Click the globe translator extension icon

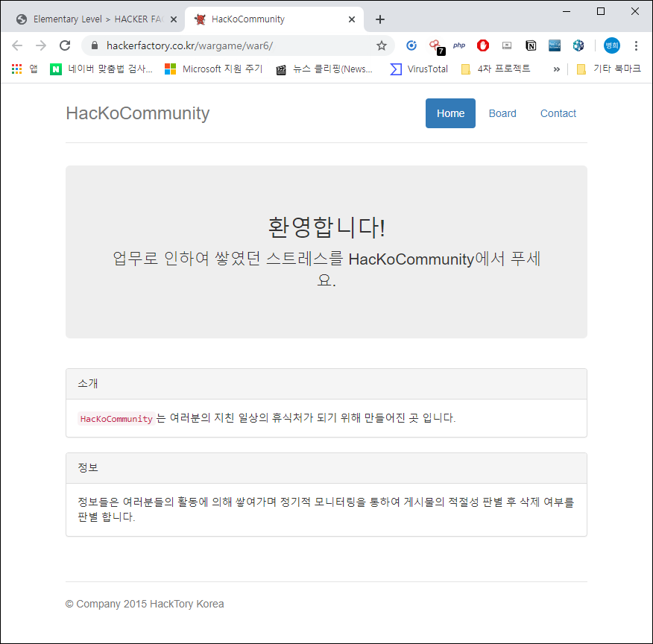pos(578,45)
